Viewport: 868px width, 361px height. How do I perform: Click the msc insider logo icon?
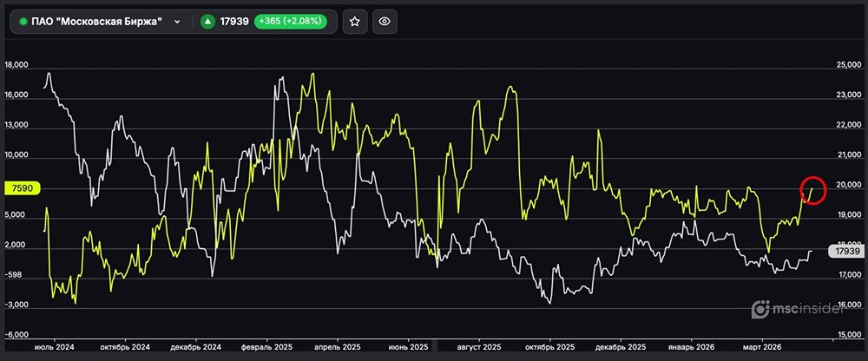tap(761, 309)
